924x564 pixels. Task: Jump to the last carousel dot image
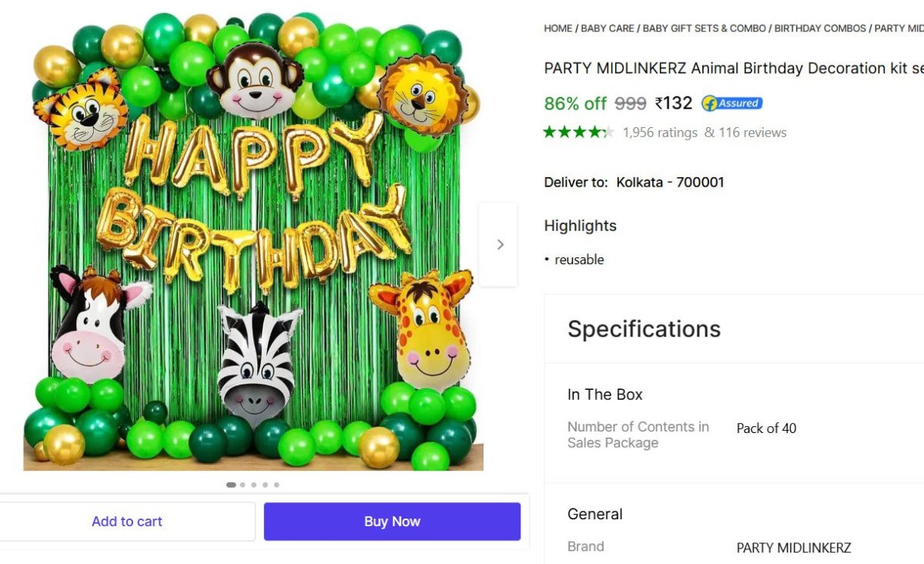tap(276, 485)
